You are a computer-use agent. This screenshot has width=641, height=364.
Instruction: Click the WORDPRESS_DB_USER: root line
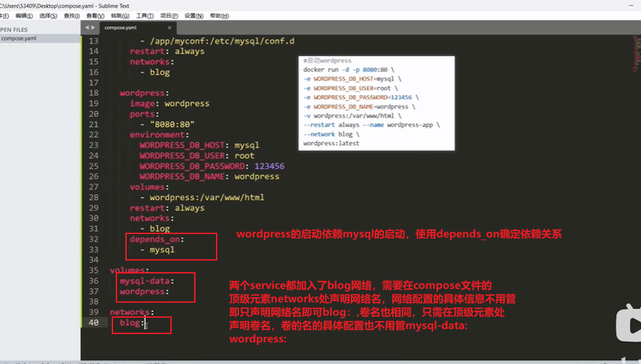(x=197, y=156)
